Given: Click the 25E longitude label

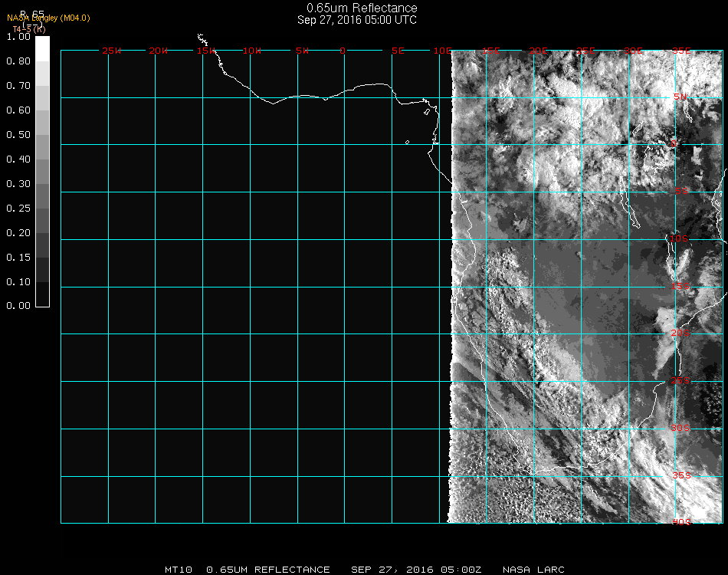Looking at the screenshot, I should [x=585, y=51].
